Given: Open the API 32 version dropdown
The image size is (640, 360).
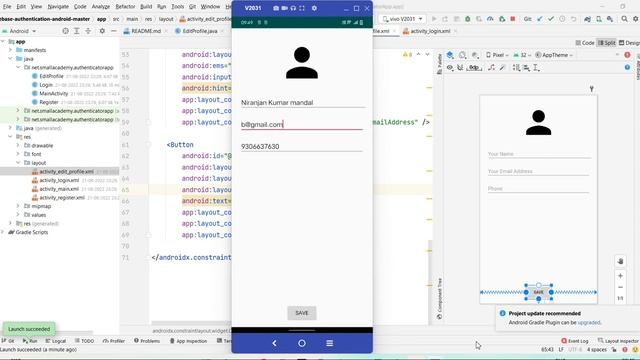Looking at the screenshot, I should 522,55.
